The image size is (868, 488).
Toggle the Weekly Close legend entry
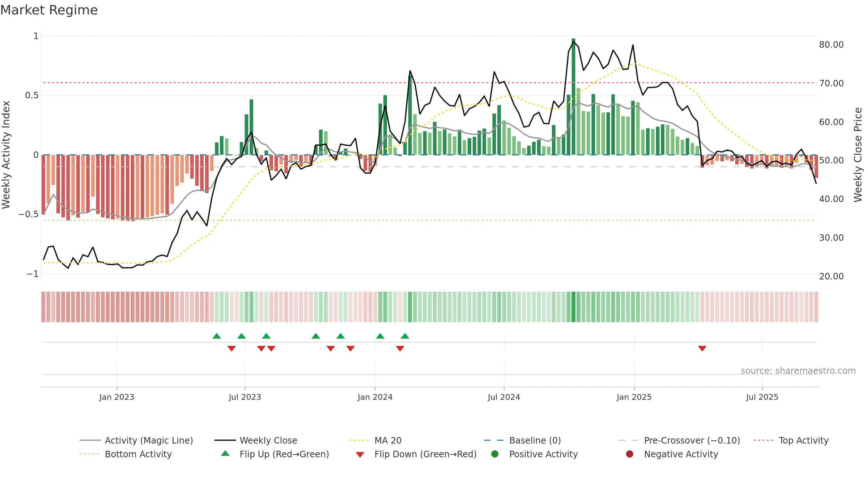tap(256, 440)
